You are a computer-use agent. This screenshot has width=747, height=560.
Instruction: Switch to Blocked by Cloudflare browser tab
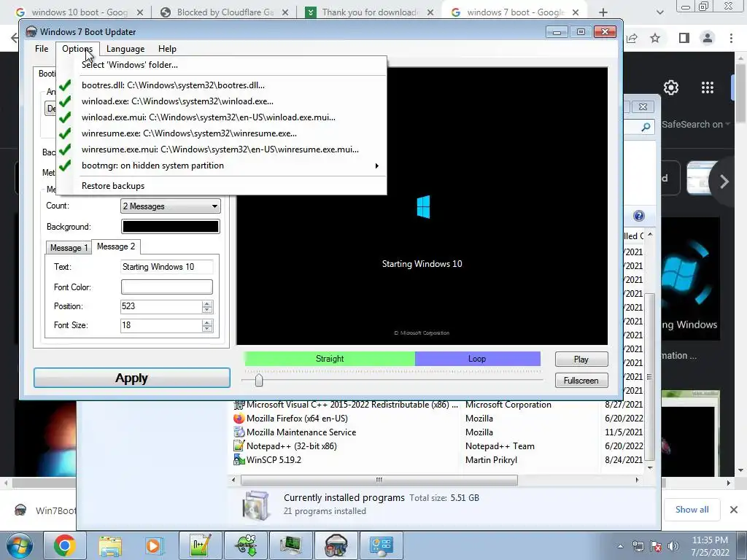pyautogui.click(x=225, y=12)
